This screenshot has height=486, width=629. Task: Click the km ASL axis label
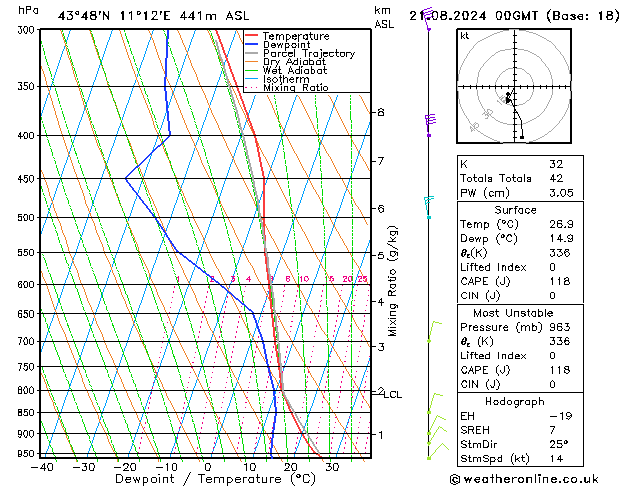coord(384,17)
